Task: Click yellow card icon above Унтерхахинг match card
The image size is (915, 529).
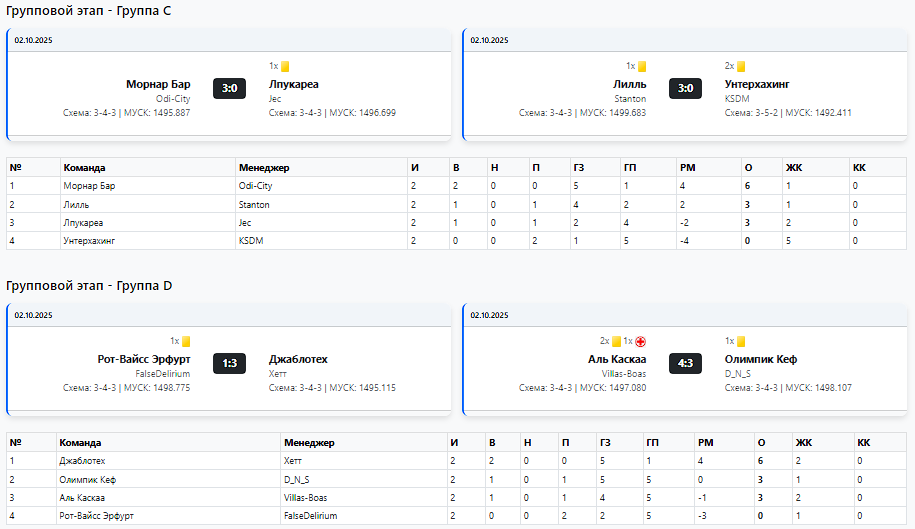Action: coord(741,67)
